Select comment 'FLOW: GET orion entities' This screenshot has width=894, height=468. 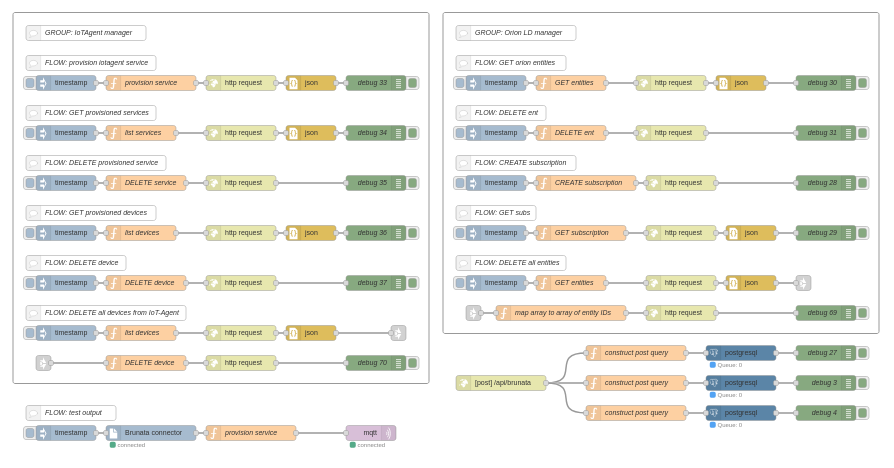(511, 63)
